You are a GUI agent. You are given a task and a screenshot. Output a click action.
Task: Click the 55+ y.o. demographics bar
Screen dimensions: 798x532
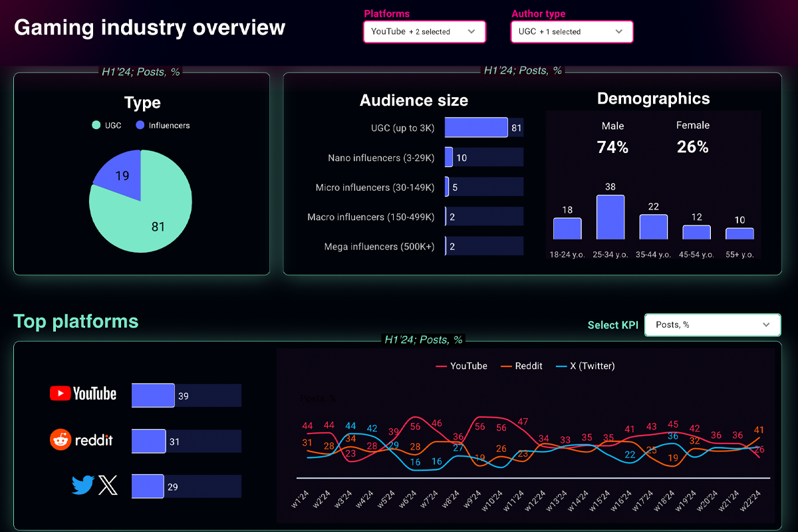click(739, 233)
